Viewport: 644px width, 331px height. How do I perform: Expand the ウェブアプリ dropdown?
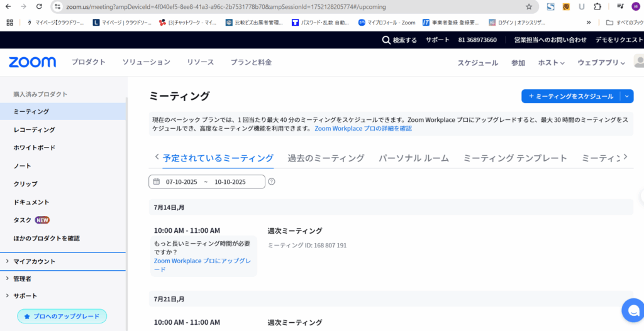601,63
